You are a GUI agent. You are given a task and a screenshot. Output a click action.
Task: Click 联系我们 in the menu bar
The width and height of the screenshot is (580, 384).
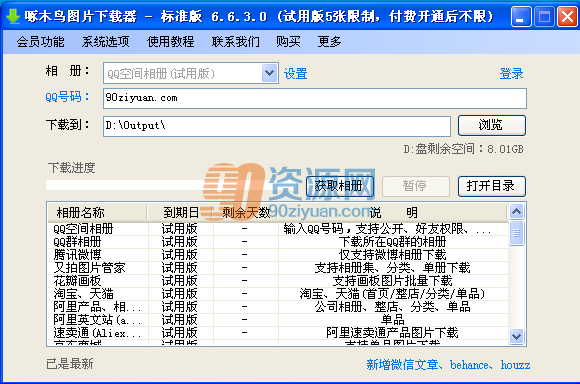[236, 41]
